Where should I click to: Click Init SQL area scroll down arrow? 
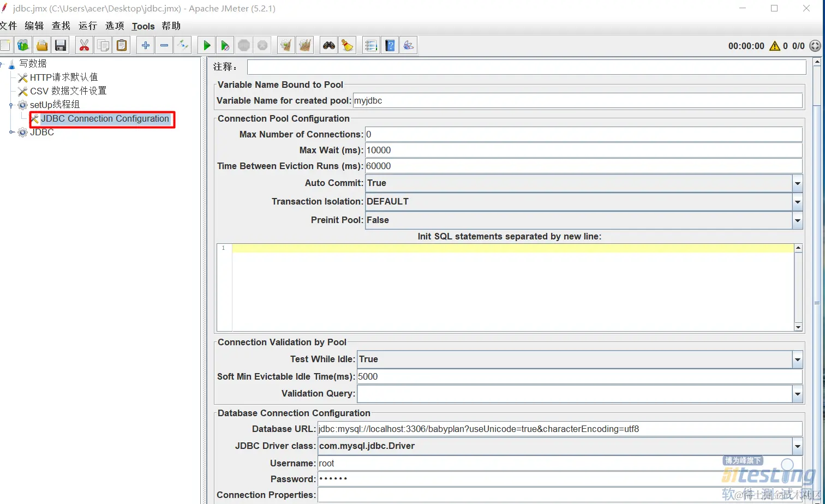pyautogui.click(x=798, y=327)
